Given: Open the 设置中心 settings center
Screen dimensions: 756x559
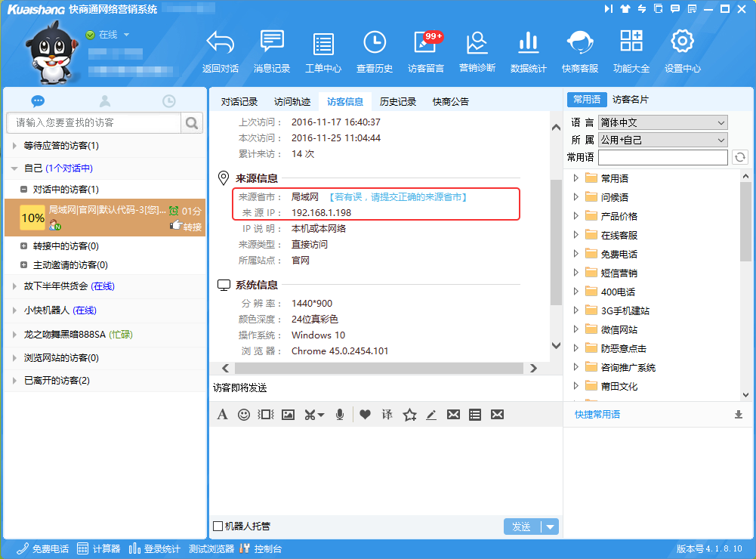Looking at the screenshot, I should [682, 51].
